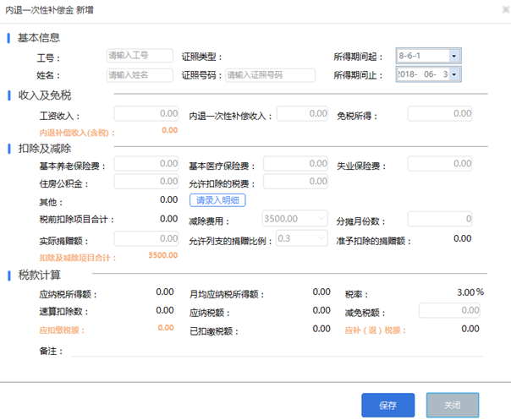Open the 所得期间止 date dropdown arrow
Screen dimensions: 511x420
pyautogui.click(x=454, y=75)
